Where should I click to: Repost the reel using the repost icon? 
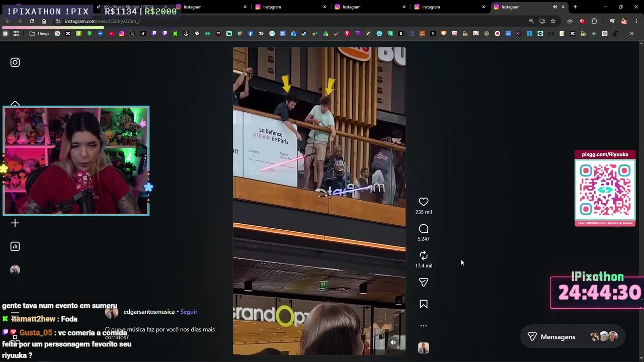tap(424, 255)
